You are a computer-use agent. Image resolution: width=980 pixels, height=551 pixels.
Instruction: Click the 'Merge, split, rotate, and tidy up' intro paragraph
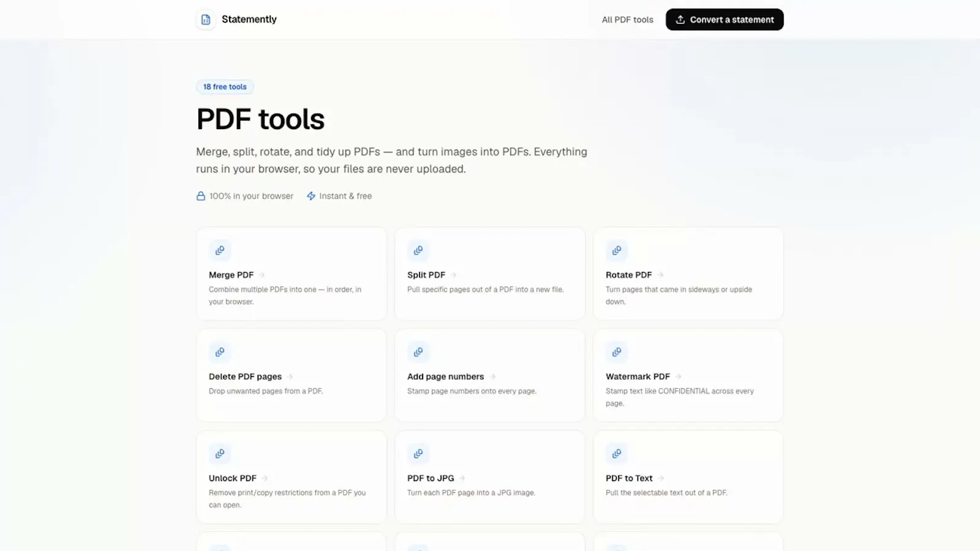[x=391, y=160]
